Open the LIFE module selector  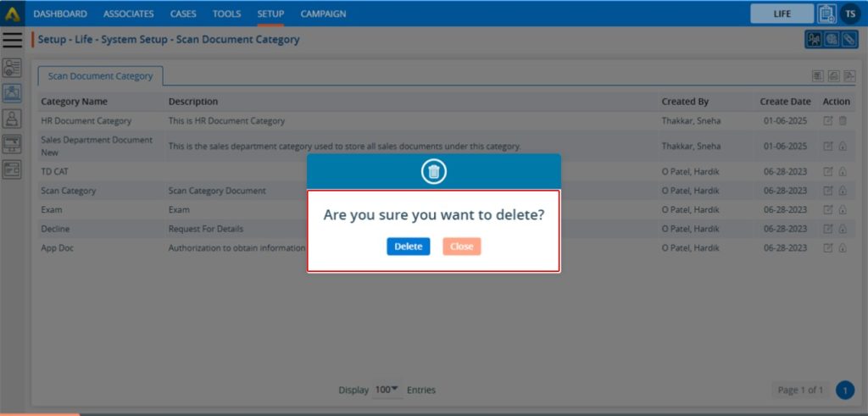coord(782,14)
